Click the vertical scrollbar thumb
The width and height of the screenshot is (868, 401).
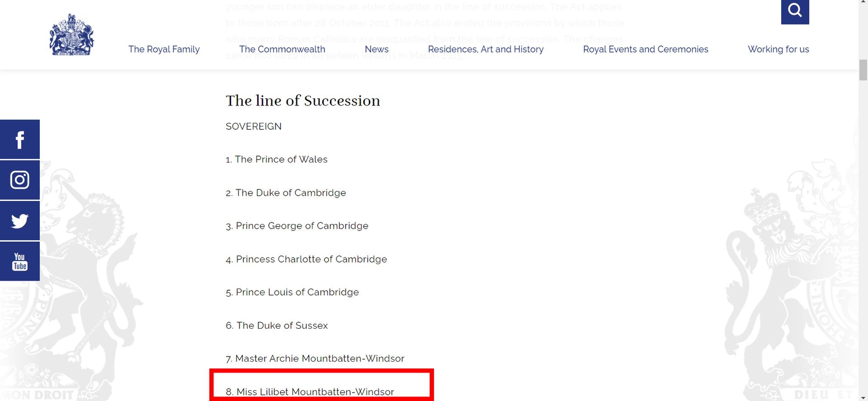coord(863,70)
